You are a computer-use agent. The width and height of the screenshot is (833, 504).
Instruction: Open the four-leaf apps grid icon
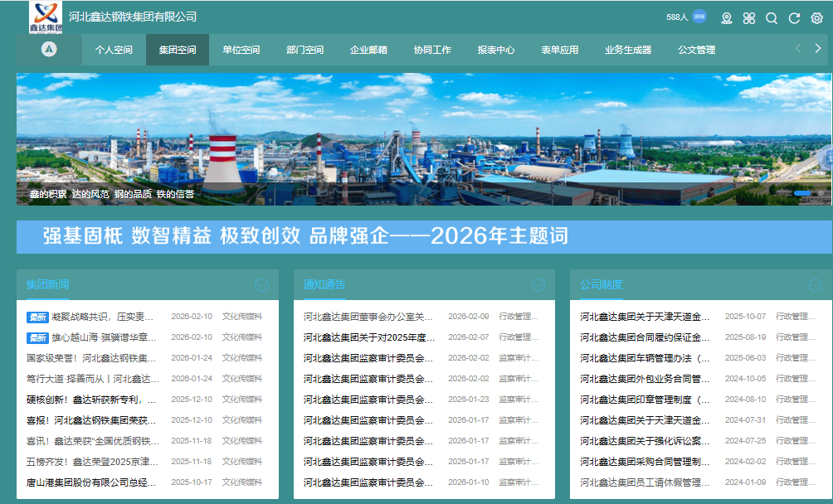749,18
